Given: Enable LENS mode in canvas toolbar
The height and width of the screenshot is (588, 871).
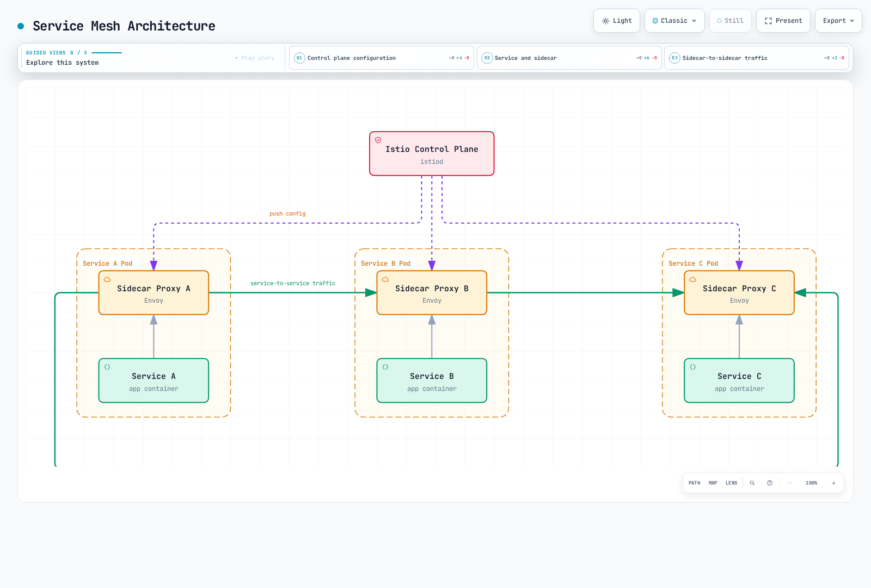Looking at the screenshot, I should pyautogui.click(x=731, y=483).
